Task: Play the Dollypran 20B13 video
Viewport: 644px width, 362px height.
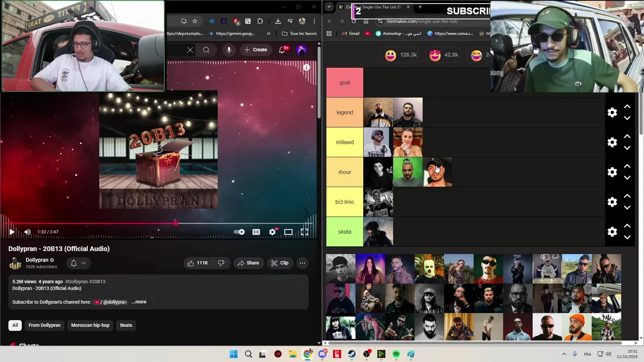Action: (x=12, y=232)
